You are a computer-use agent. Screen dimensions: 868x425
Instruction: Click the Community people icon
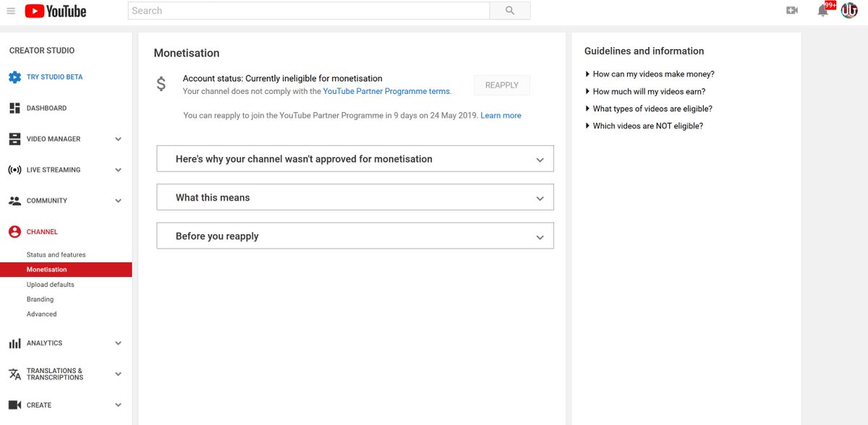pyautogui.click(x=14, y=201)
